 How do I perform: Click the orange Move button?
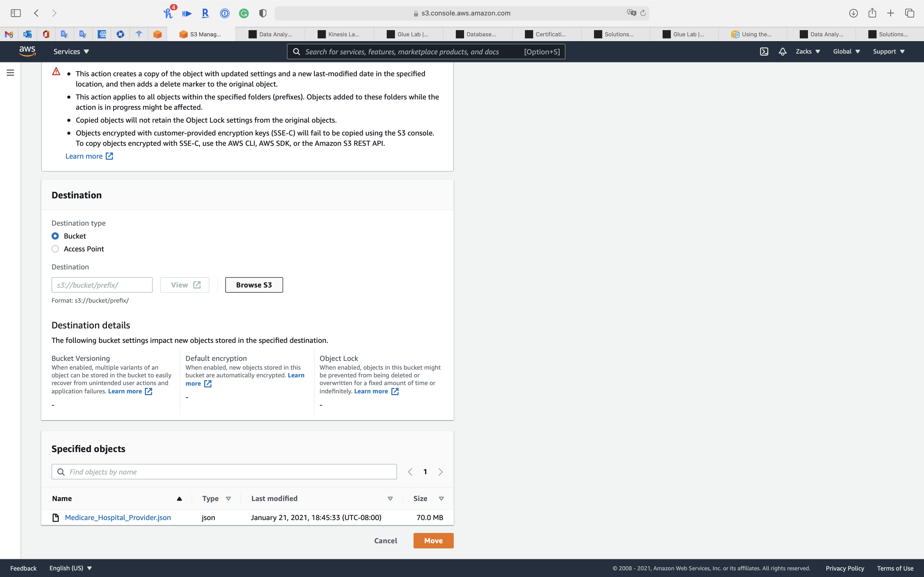(x=433, y=541)
